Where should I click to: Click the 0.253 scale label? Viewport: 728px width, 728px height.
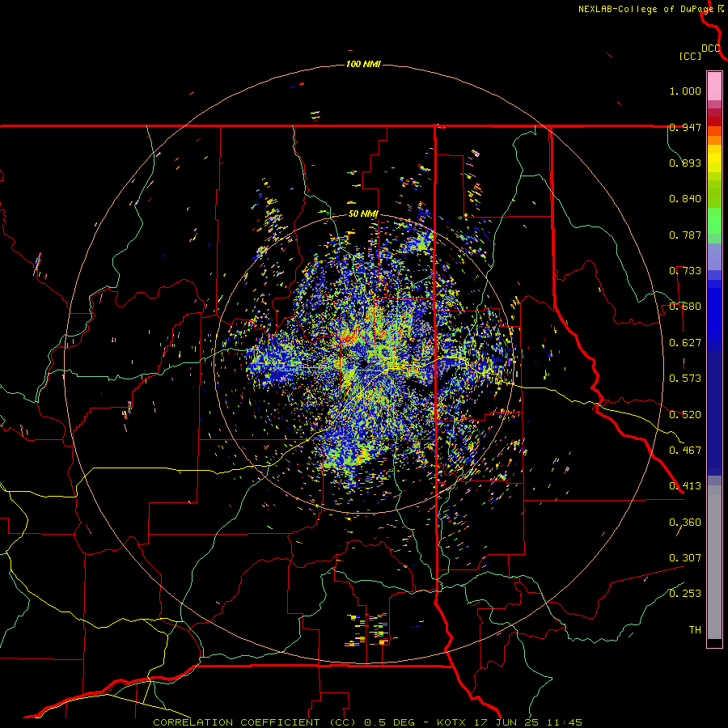coord(685,594)
